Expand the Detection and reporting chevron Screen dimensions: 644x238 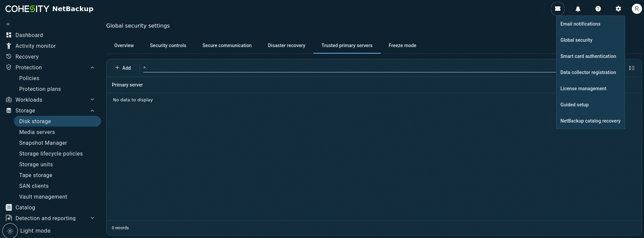(92, 218)
